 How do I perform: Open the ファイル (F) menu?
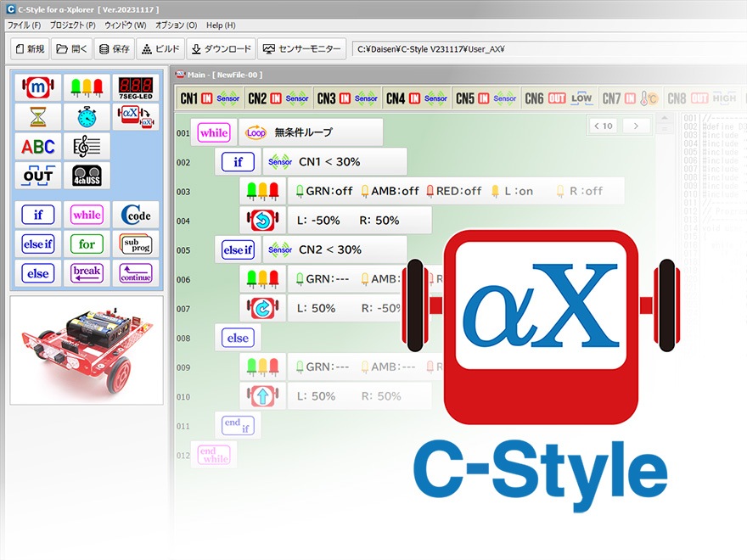pos(24,25)
